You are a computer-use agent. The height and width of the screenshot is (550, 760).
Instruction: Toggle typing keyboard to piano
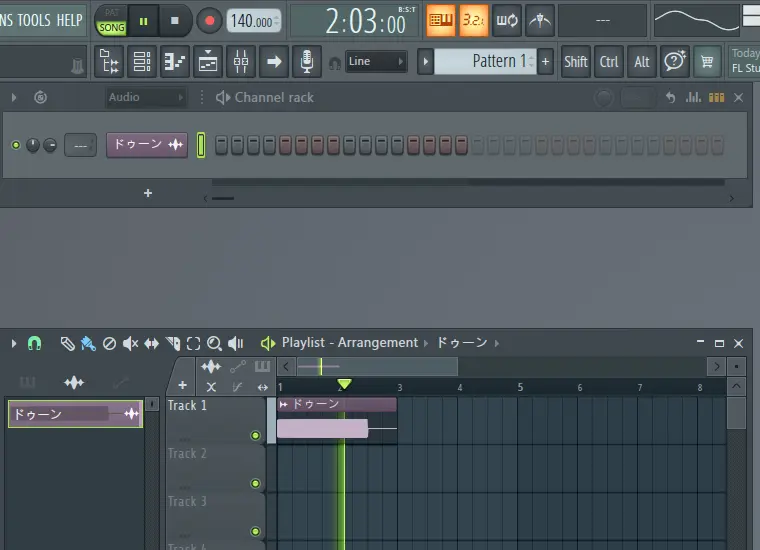(441, 20)
